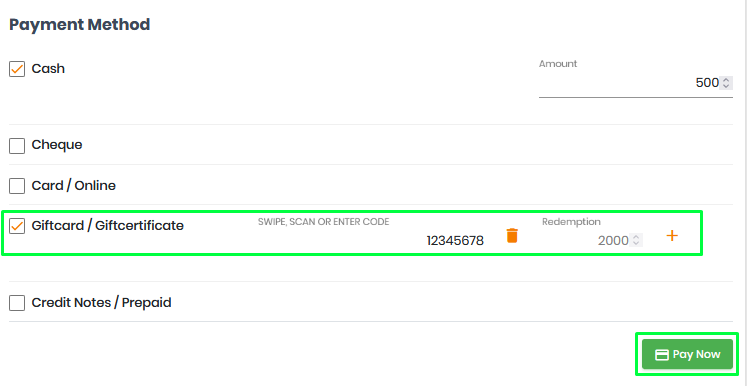The height and width of the screenshot is (386, 747).
Task: Click the card icon inside Pay Now
Action: pos(662,355)
